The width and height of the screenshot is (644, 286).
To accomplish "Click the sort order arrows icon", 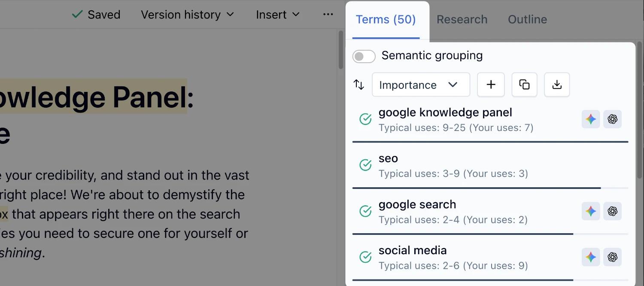I will click(x=359, y=85).
